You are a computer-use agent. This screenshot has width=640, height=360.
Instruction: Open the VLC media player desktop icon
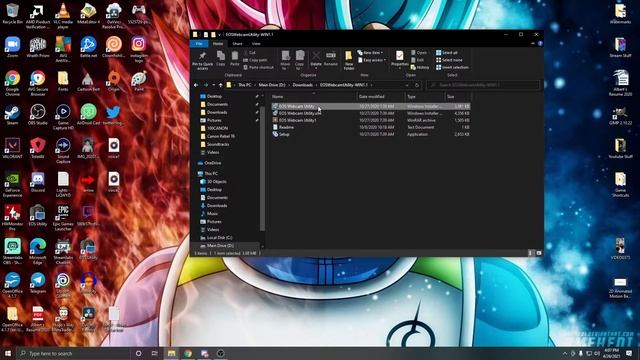pos(63,16)
